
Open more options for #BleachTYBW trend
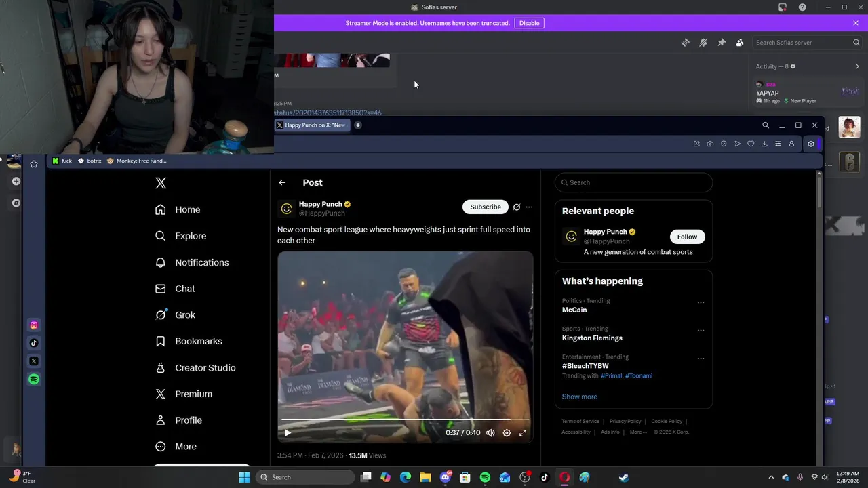[701, 359]
